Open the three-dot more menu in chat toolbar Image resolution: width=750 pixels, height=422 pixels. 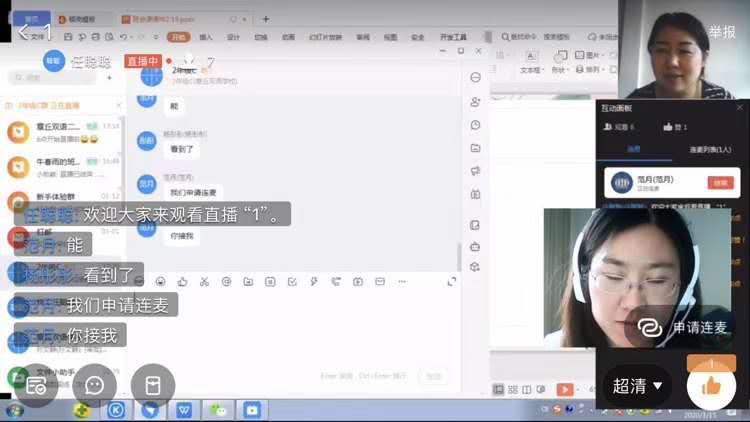(x=402, y=282)
